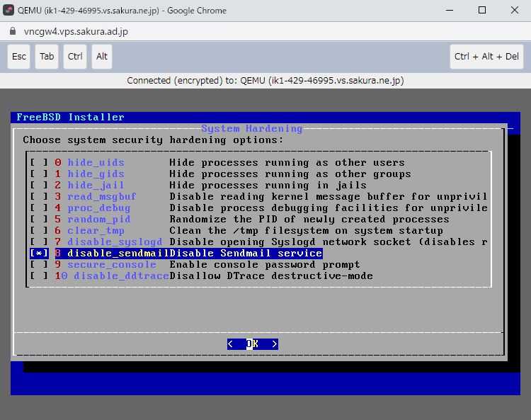Click the QEMU window app icon
This screenshot has width=531, height=420.
[8, 10]
